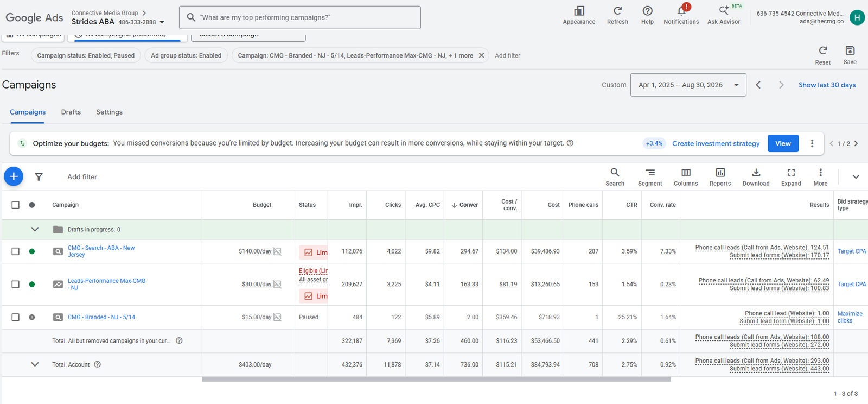The width and height of the screenshot is (868, 404).
Task: Click the blue plus new campaign button
Action: [14, 176]
